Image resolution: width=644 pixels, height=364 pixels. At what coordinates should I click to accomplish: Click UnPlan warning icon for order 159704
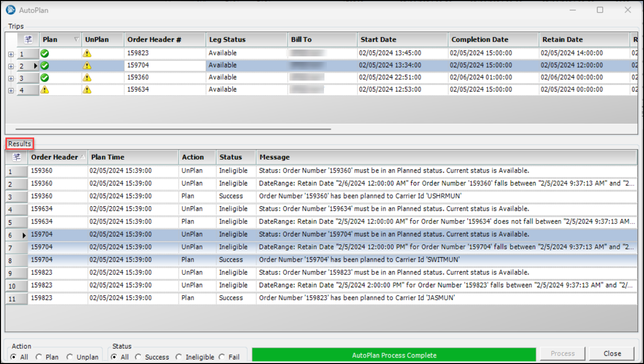pos(87,65)
